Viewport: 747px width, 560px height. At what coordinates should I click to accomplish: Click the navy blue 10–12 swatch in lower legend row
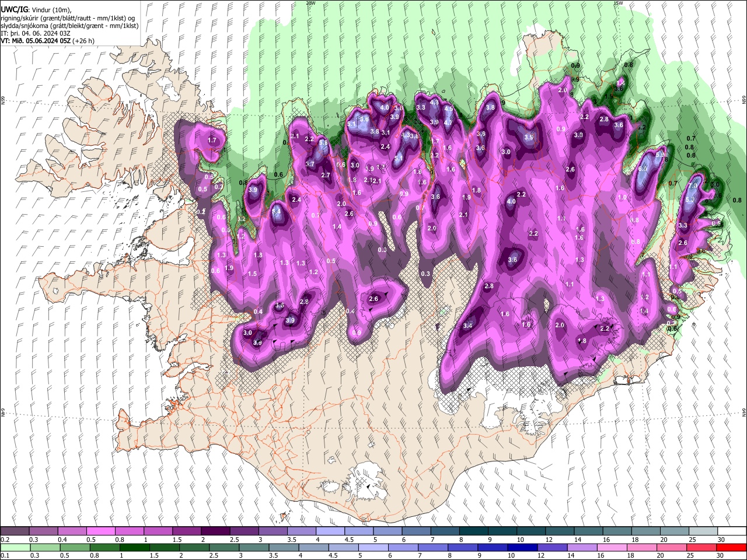pyautogui.click(x=523, y=547)
